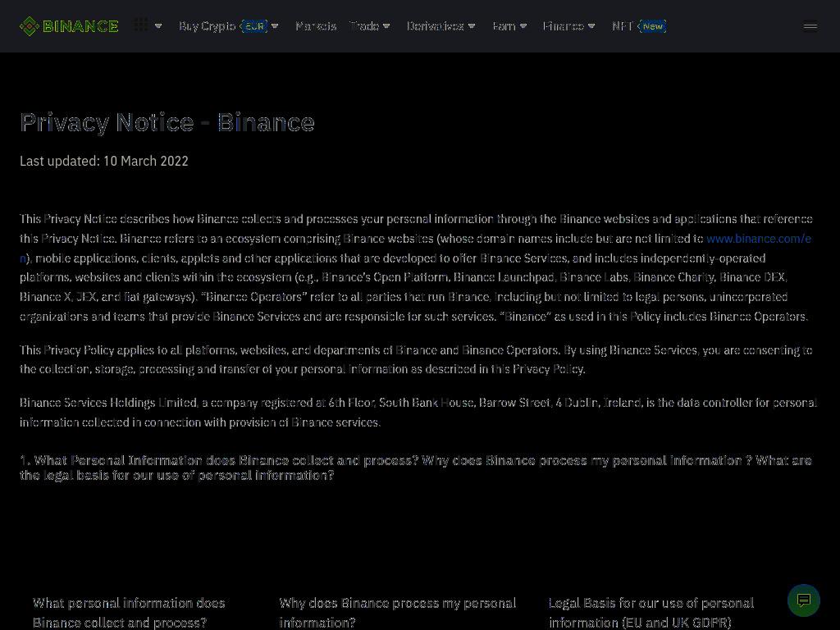Screen dimensions: 840x630
Task: Click the 'Privacy Notice - Binance' title
Action: (x=167, y=123)
